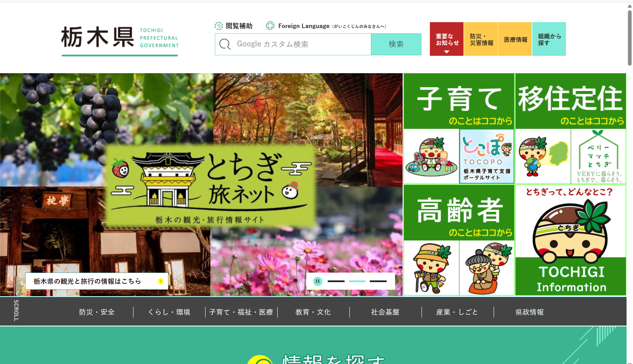Click the browsing assistance gear icon

(219, 26)
